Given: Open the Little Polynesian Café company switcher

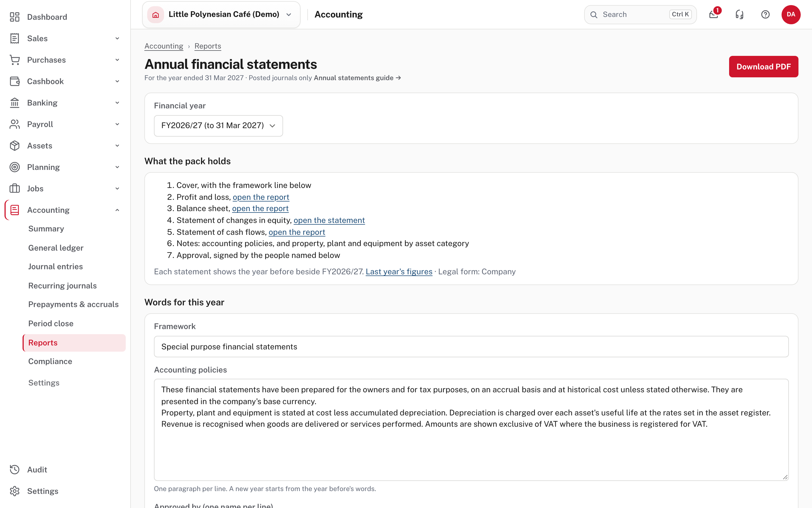Looking at the screenshot, I should (221, 14).
